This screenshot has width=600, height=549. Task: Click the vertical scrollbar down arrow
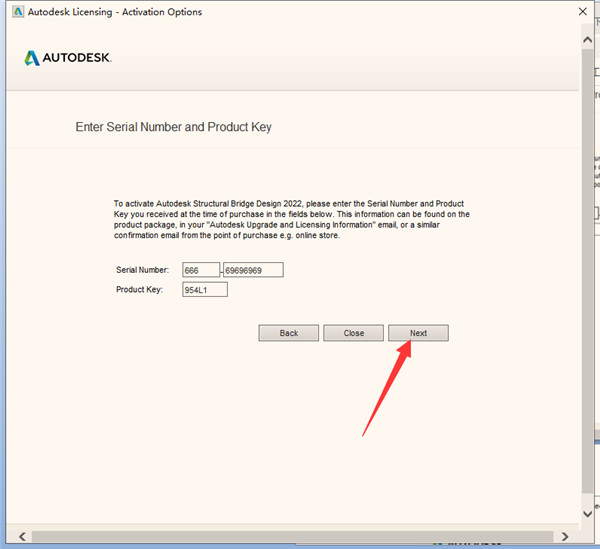(587, 514)
